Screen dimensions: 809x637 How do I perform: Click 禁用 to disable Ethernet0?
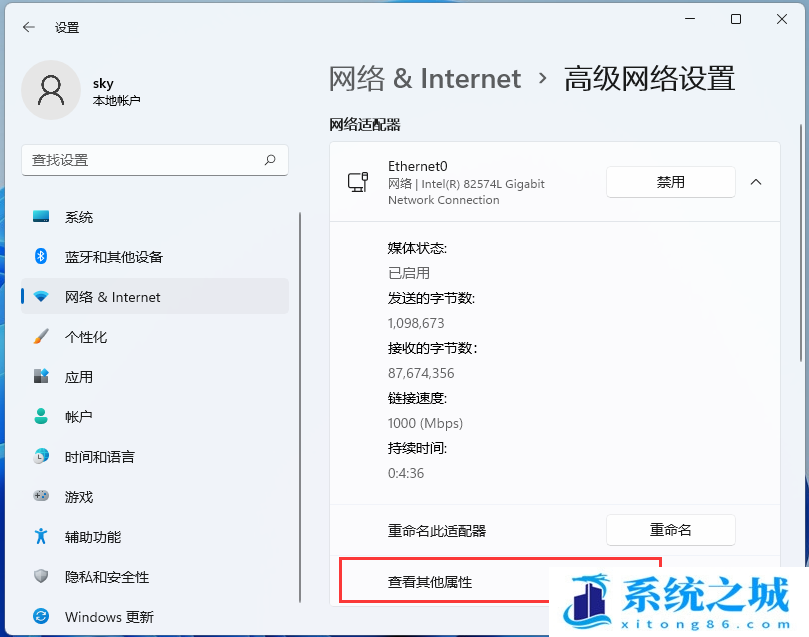click(x=670, y=182)
